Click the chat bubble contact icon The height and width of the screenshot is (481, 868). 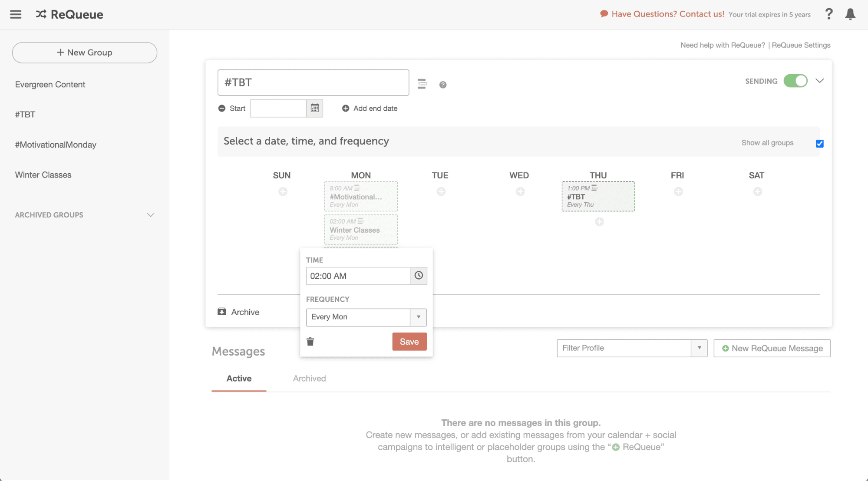coord(604,14)
